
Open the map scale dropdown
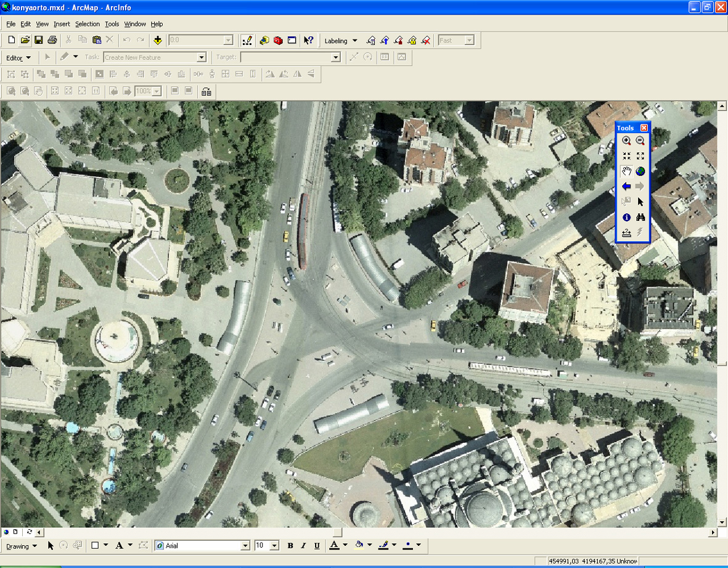click(x=228, y=41)
